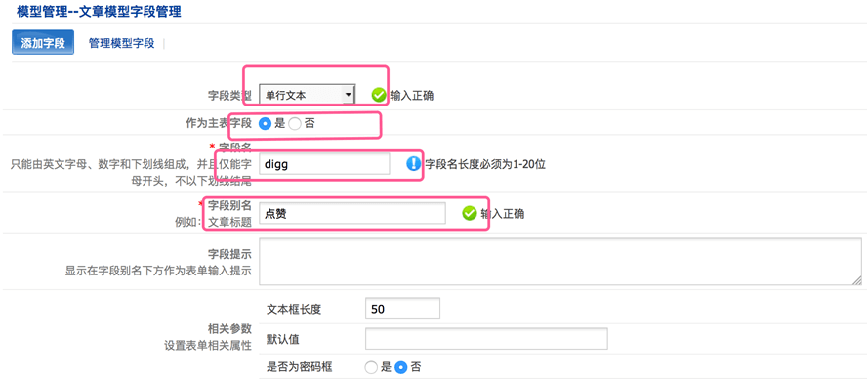Image resolution: width=868 pixels, height=380 pixels.
Task: Click the blue exclamation icon next to digg
Action: (413, 164)
